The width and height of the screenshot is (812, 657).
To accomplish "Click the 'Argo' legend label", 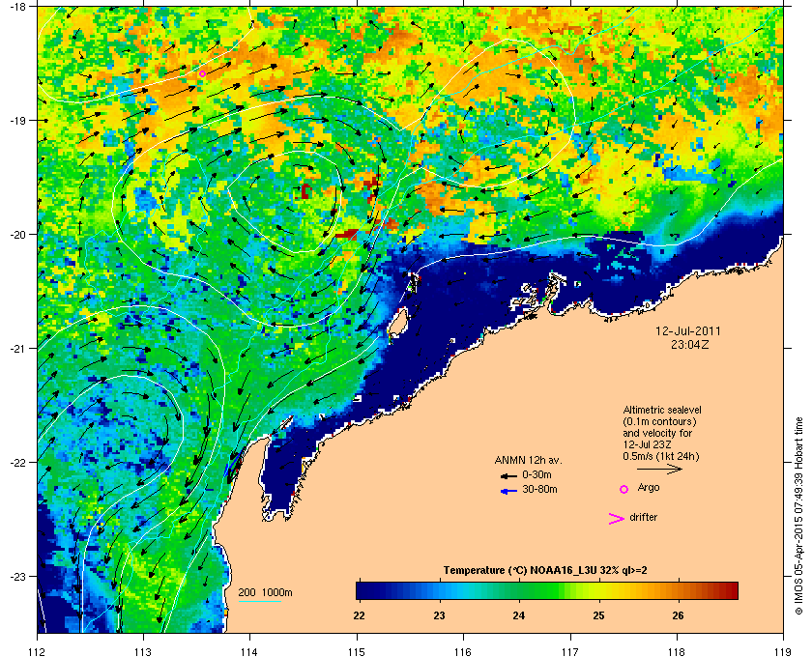I will (649, 488).
